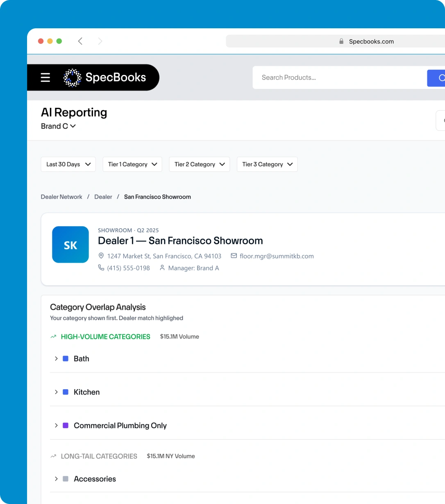Expand the Commercial Plumbing Only row

point(56,426)
